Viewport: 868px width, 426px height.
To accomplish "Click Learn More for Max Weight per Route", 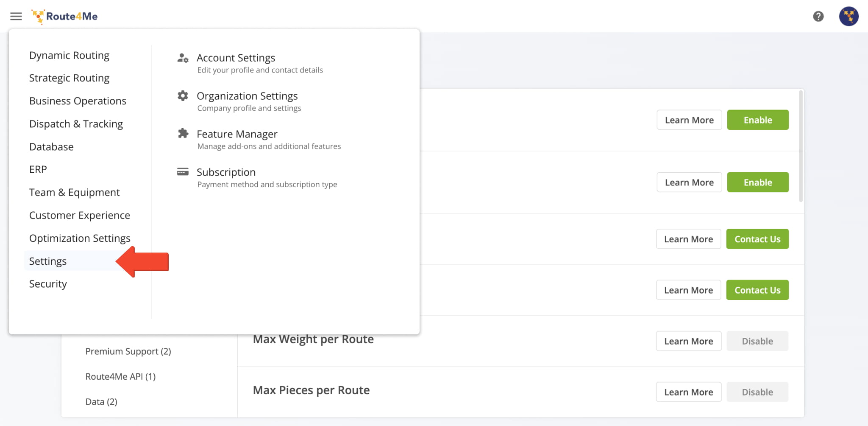I will pos(688,341).
